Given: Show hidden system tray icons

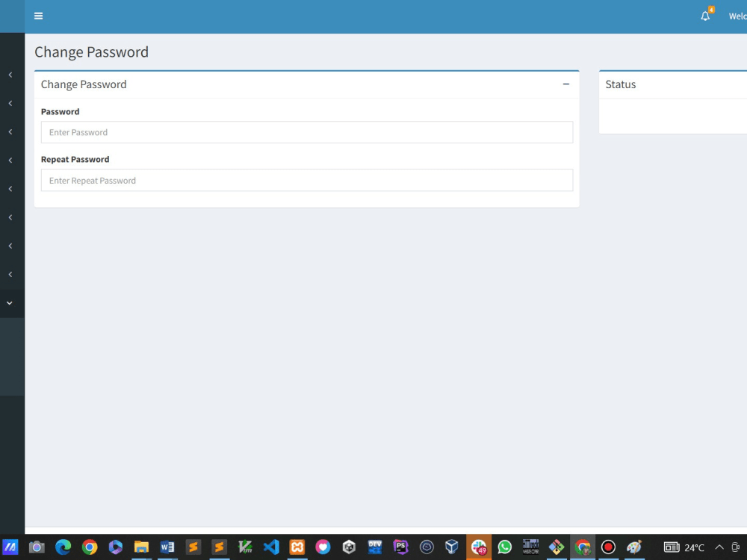Looking at the screenshot, I should 719,547.
